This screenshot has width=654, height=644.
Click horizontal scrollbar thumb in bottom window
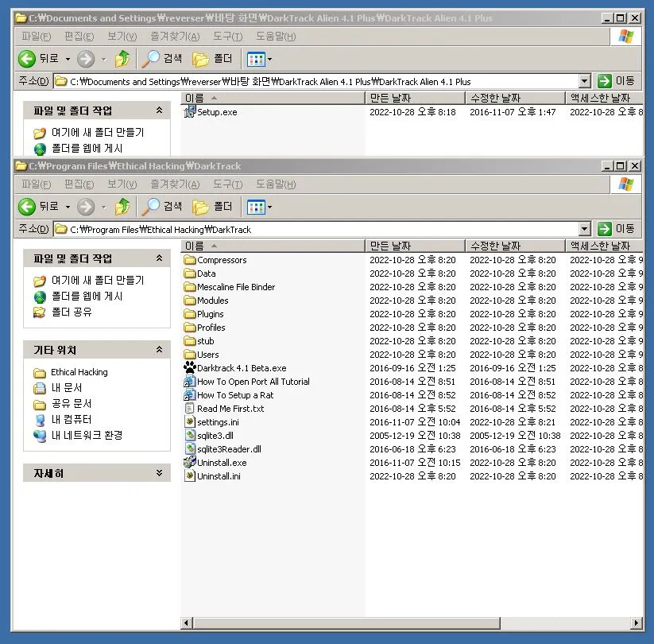[346, 623]
